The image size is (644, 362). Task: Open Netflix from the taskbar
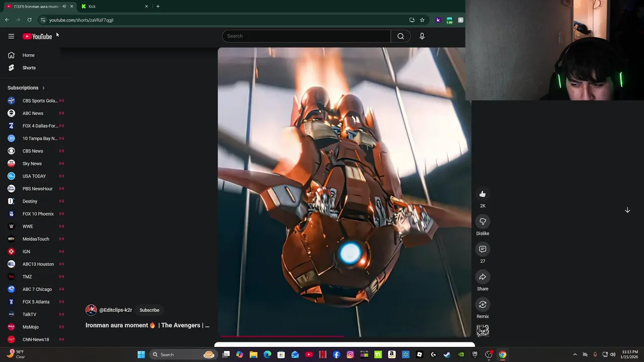(323, 354)
